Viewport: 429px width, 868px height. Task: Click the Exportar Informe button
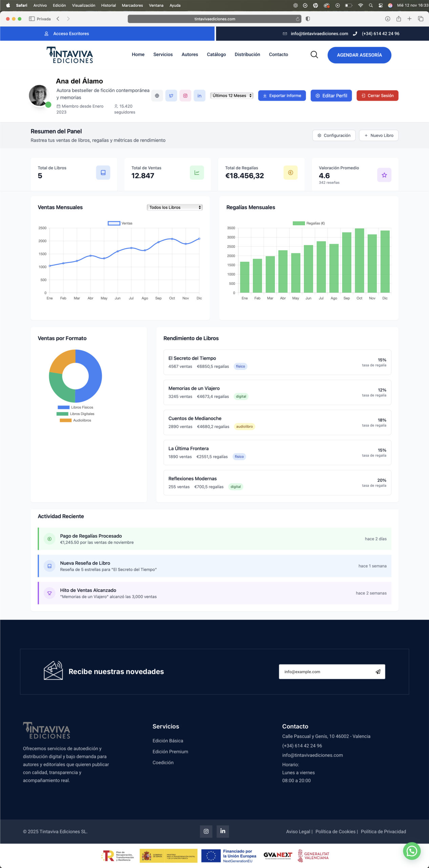click(x=282, y=96)
